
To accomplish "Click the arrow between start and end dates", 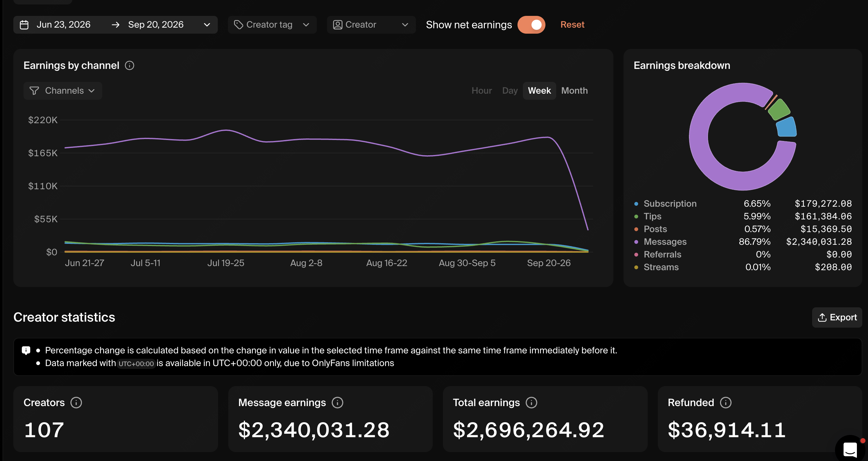I will click(116, 24).
